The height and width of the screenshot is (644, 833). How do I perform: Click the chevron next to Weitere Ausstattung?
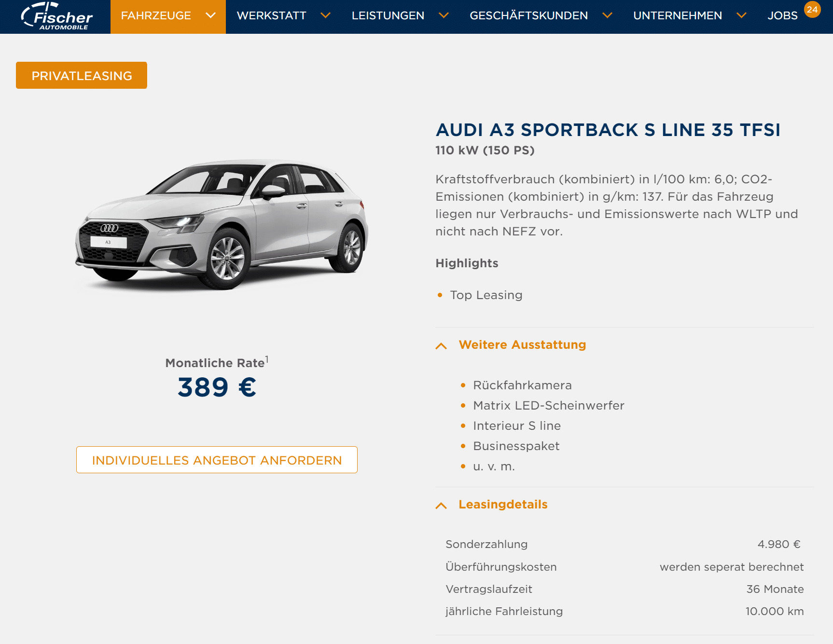441,346
